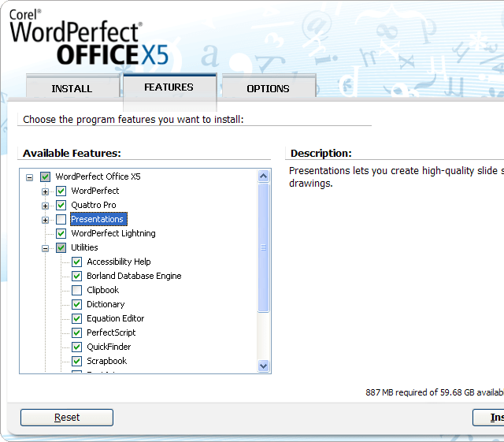Select the Quattro Pro label
Viewport: 504px width, 442px height.
click(x=94, y=205)
